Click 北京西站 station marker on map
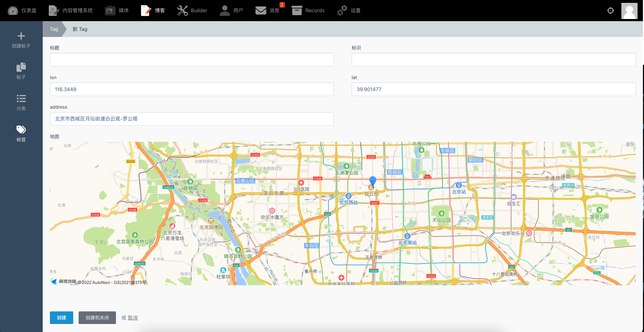The width and height of the screenshot is (644, 332). 348,196
